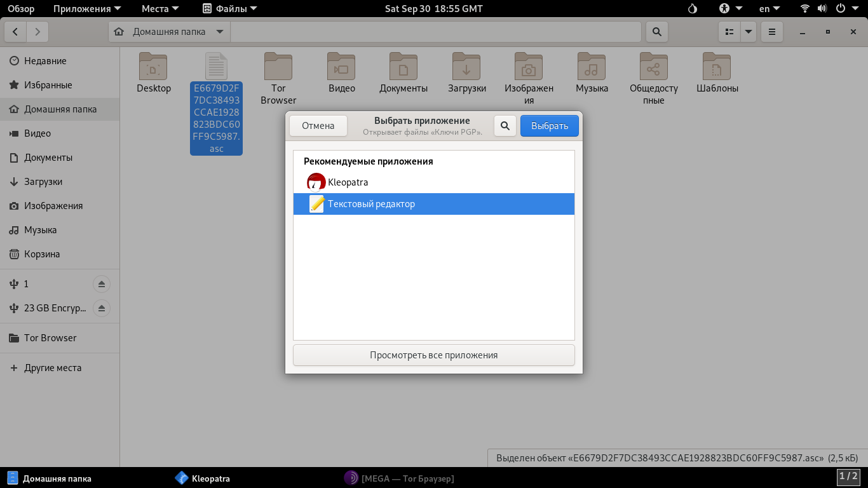
Task: Click the file manager search icon
Action: pyautogui.click(x=656, y=32)
